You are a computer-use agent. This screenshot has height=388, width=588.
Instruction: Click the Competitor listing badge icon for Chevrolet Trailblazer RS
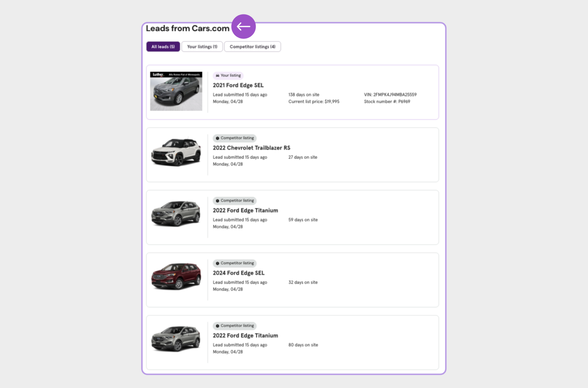tap(217, 138)
